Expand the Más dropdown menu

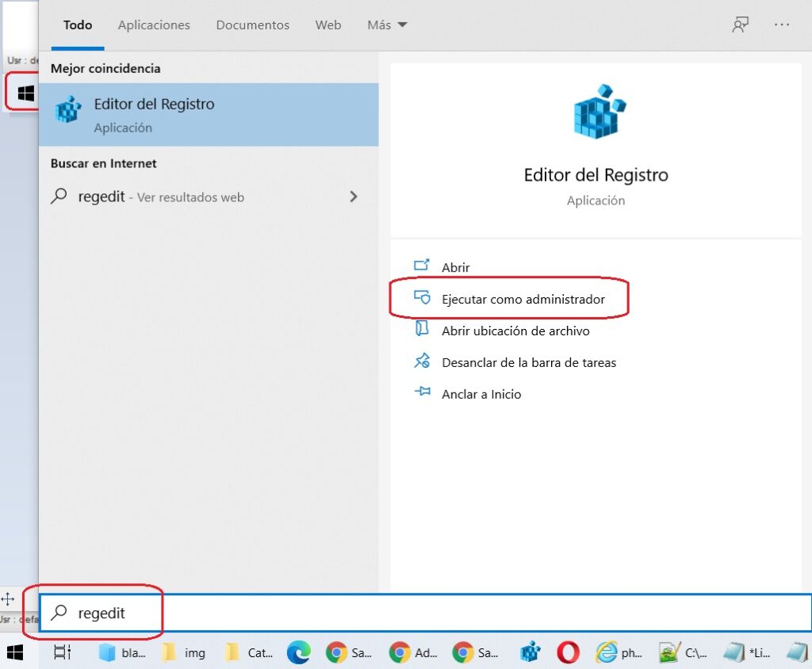(387, 25)
